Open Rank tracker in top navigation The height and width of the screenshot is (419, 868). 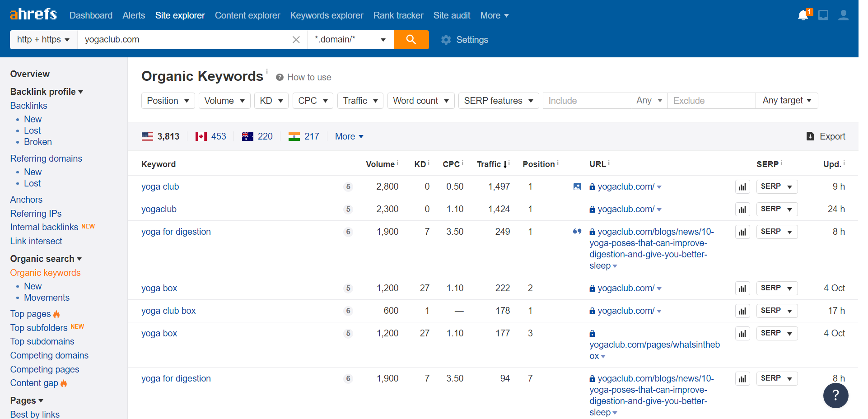click(398, 15)
